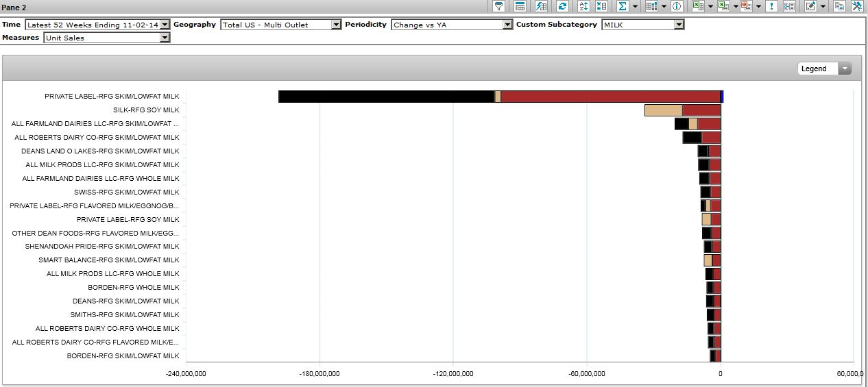Image resolution: width=868 pixels, height=387 pixels.
Task: Click the tan segment of Silk soy milk bar
Action: pyautogui.click(x=663, y=110)
